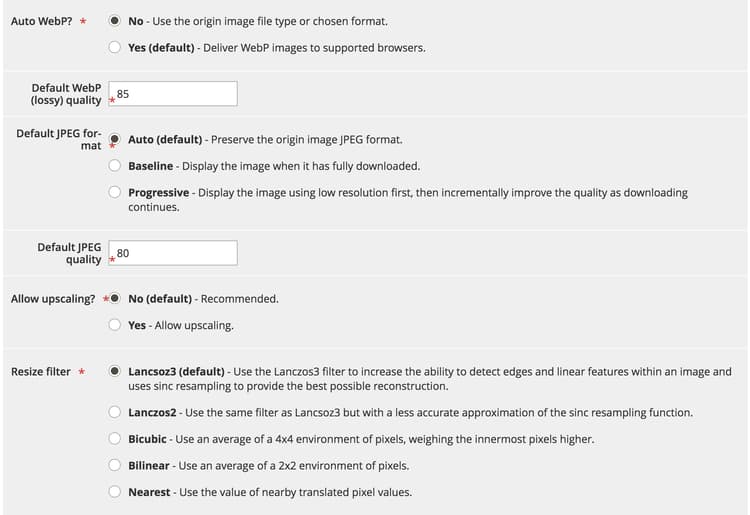Choose the Bilinear resize filter
The height and width of the screenshot is (515, 750).
114,465
